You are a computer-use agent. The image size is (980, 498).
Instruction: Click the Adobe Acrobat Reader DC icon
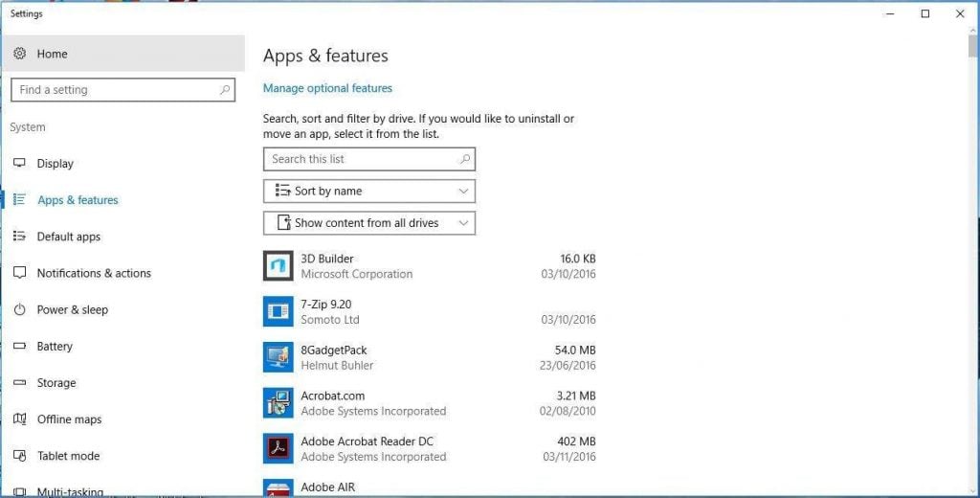click(278, 448)
